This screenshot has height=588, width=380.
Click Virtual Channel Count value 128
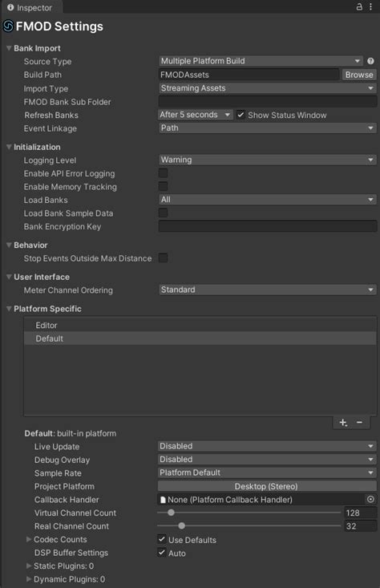[x=360, y=513]
